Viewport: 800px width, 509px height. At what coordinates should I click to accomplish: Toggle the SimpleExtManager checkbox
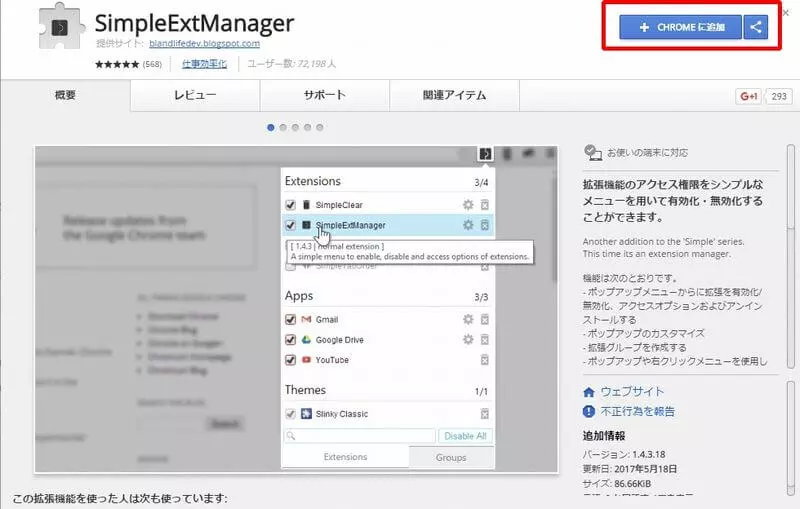[x=290, y=225]
